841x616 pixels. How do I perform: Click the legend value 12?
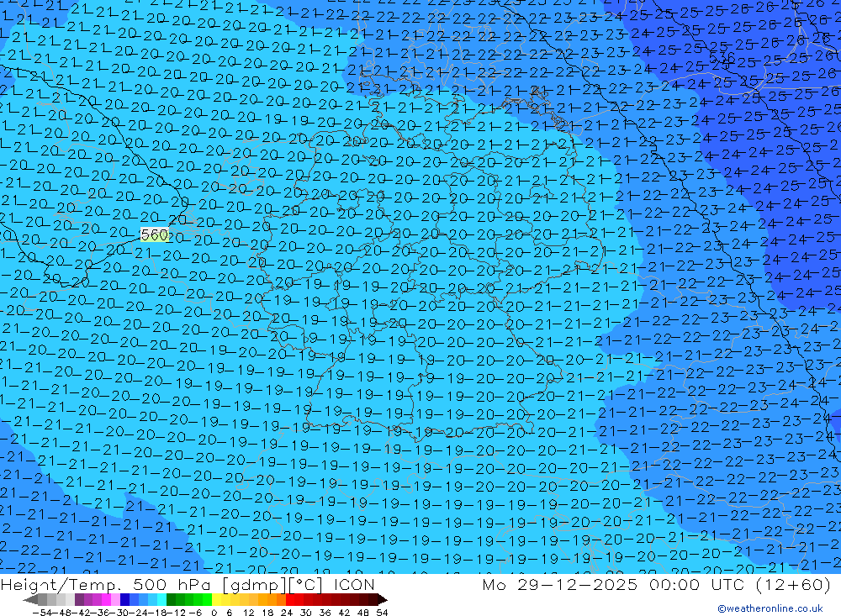(x=248, y=613)
